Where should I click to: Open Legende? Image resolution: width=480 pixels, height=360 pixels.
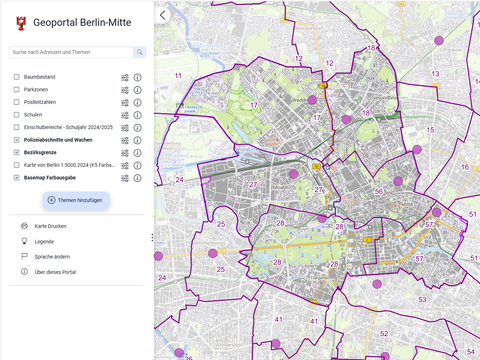coord(44,242)
